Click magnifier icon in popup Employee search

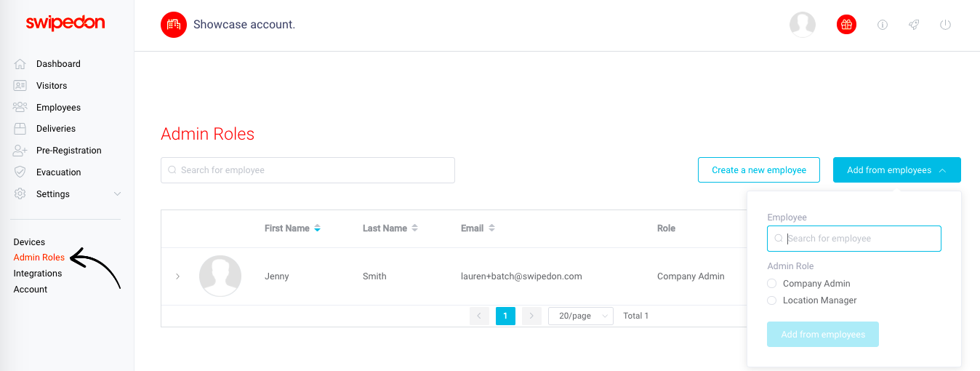tap(779, 239)
